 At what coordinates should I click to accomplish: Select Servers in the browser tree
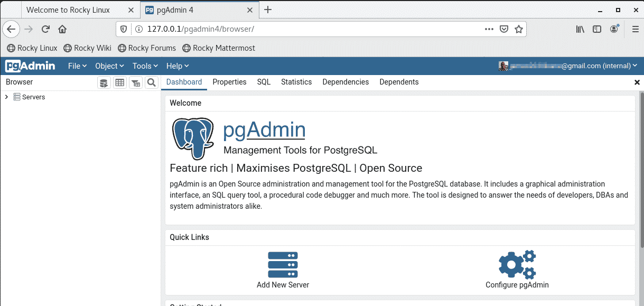coord(33,97)
